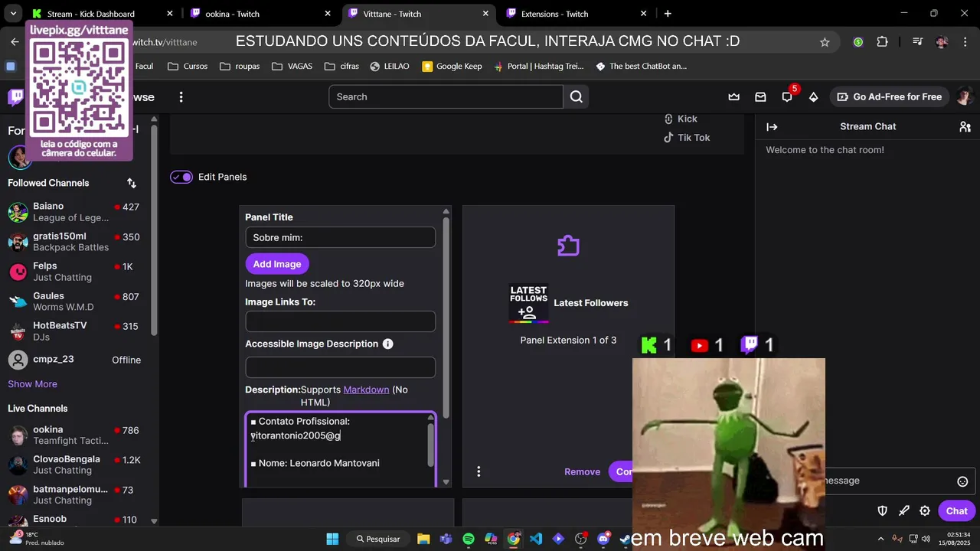Open whispers icon with 5 badge

point(787,97)
